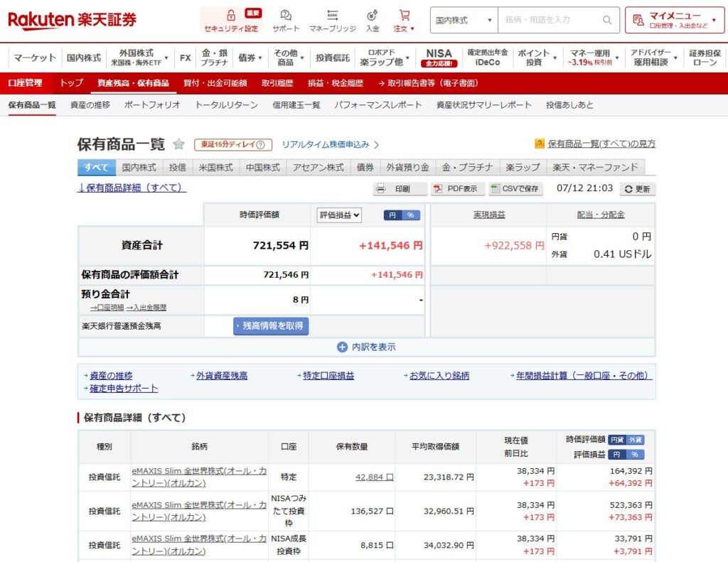Click the question mark guide icon
728x562 pixels.
[539, 144]
